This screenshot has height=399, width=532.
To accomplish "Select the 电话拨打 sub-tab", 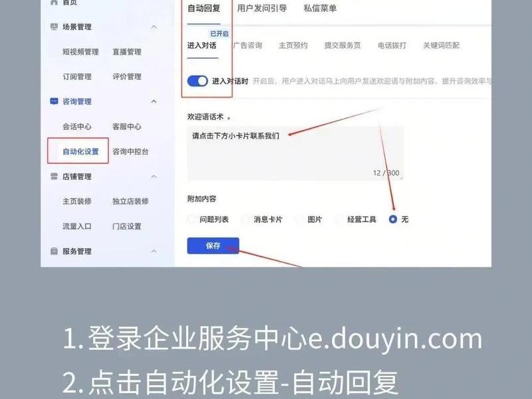I will coord(392,45).
